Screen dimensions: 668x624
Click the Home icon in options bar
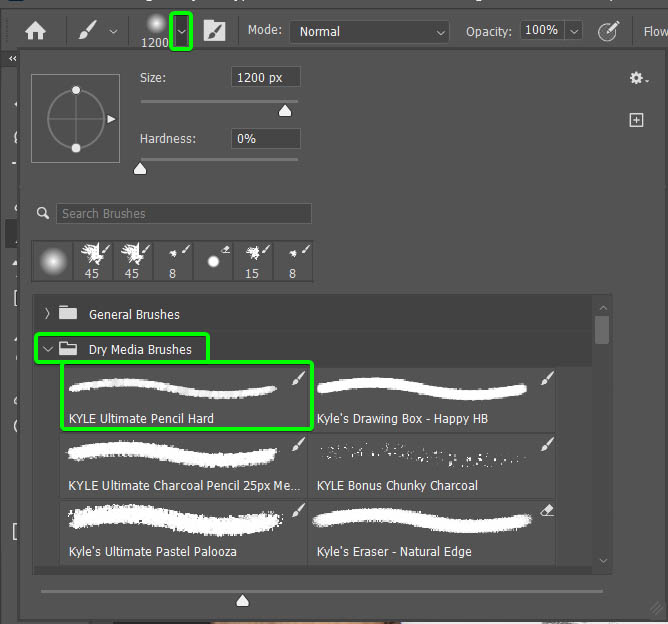35,31
